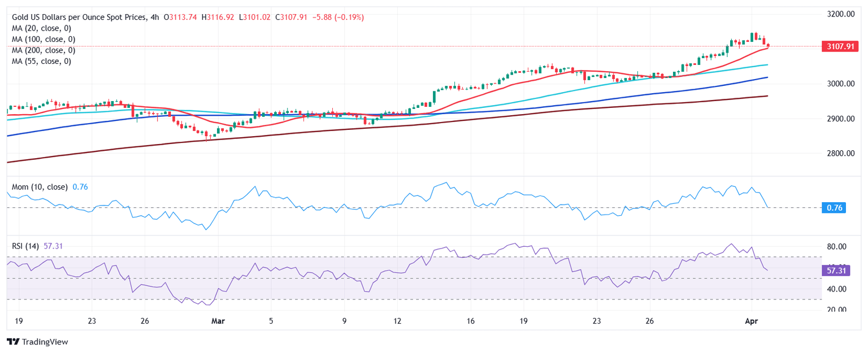Select the 20.00 label on RSI scale
The height and width of the screenshot is (353, 868).
coord(837,310)
